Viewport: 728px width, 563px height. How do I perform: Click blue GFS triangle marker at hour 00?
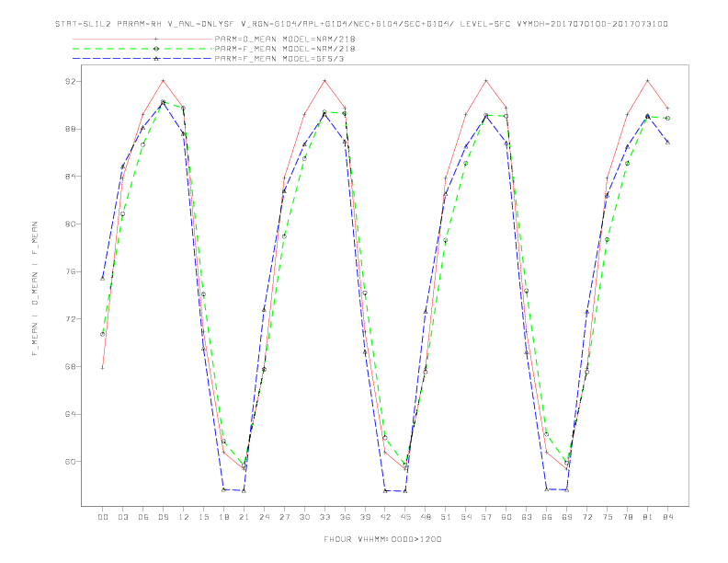pos(103,278)
